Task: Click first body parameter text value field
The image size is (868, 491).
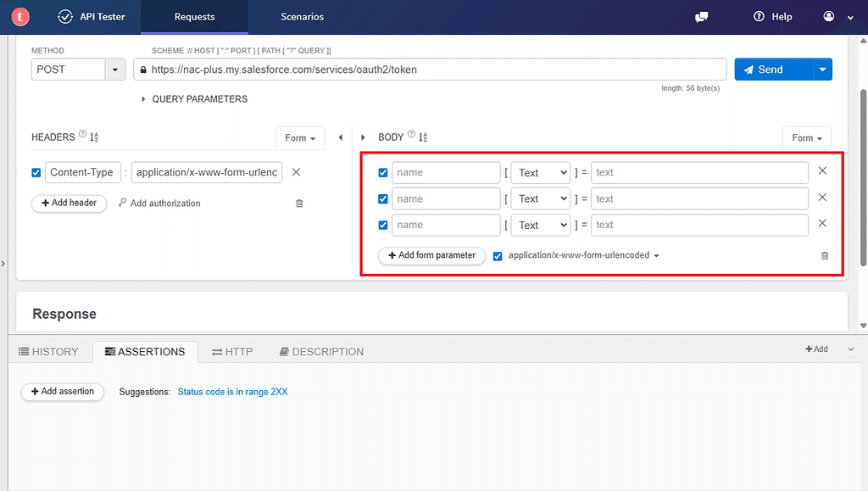Action: pyautogui.click(x=699, y=173)
